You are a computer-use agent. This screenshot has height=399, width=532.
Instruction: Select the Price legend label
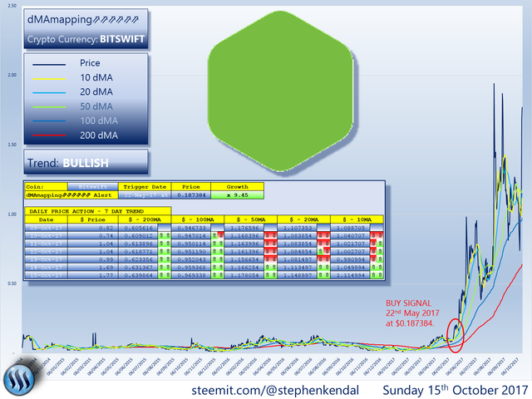[x=90, y=63]
